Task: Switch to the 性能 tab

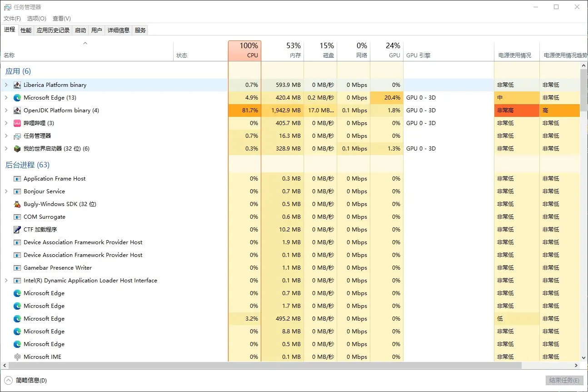Action: point(26,30)
